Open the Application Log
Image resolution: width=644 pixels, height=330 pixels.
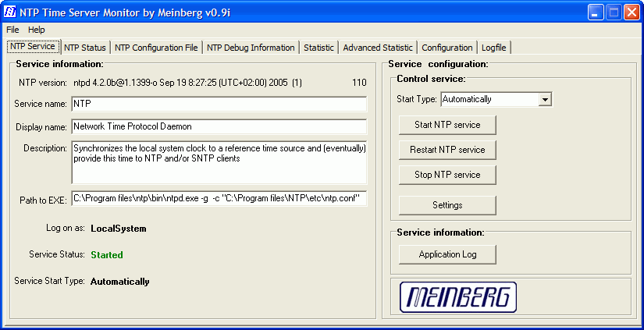[447, 254]
